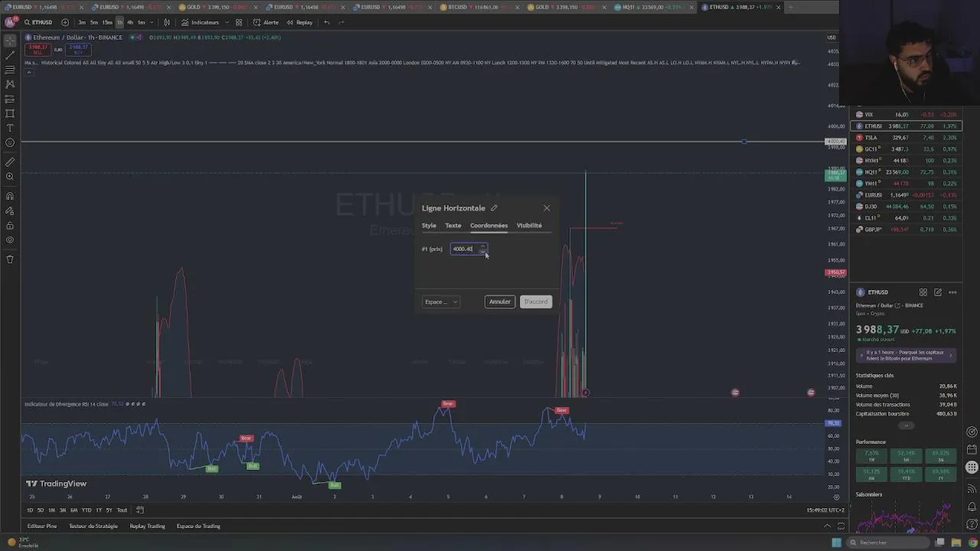
Task: Switch to the Texte tab
Action: click(x=453, y=226)
